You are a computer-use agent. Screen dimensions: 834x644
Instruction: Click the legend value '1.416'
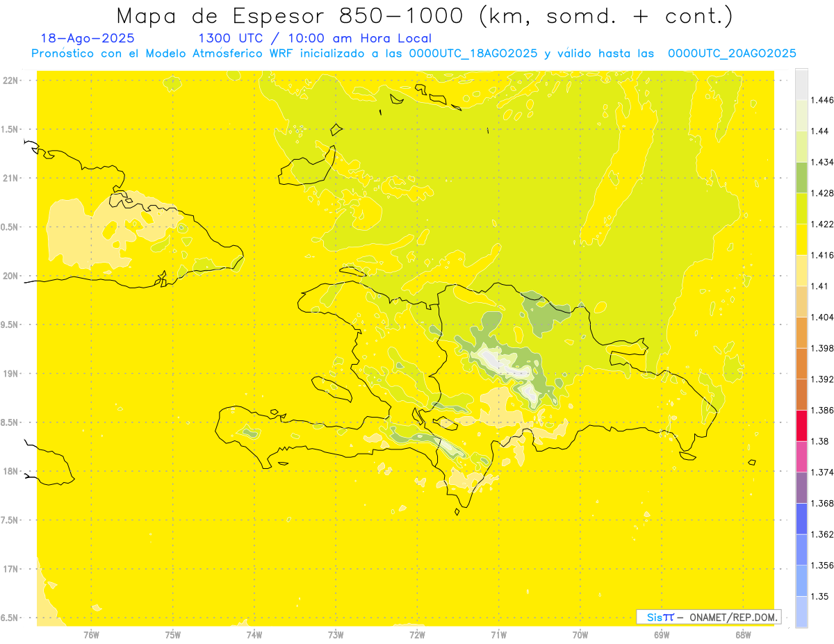823,255
